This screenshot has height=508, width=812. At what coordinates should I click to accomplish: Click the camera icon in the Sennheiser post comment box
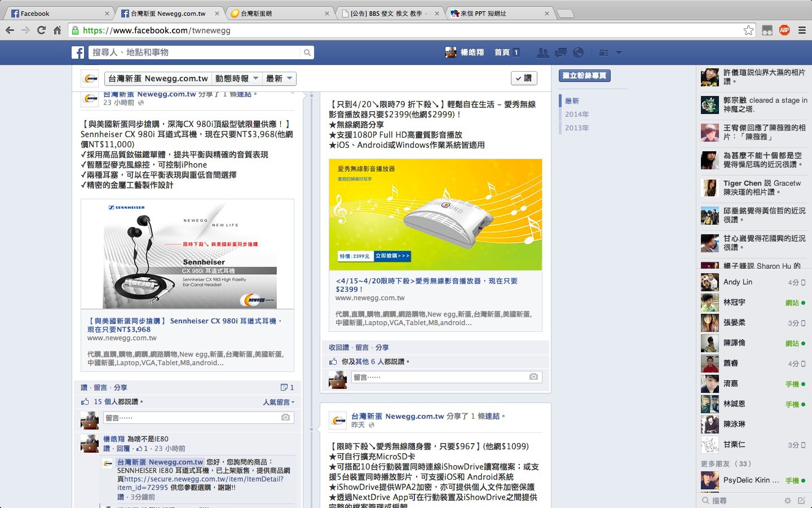285,418
